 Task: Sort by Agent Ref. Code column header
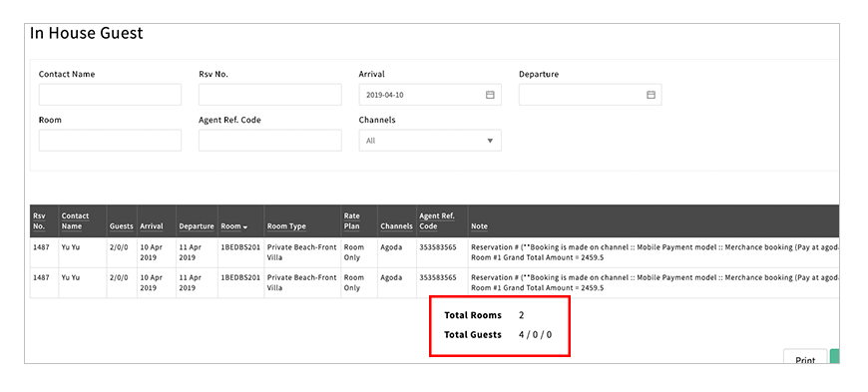(x=436, y=220)
